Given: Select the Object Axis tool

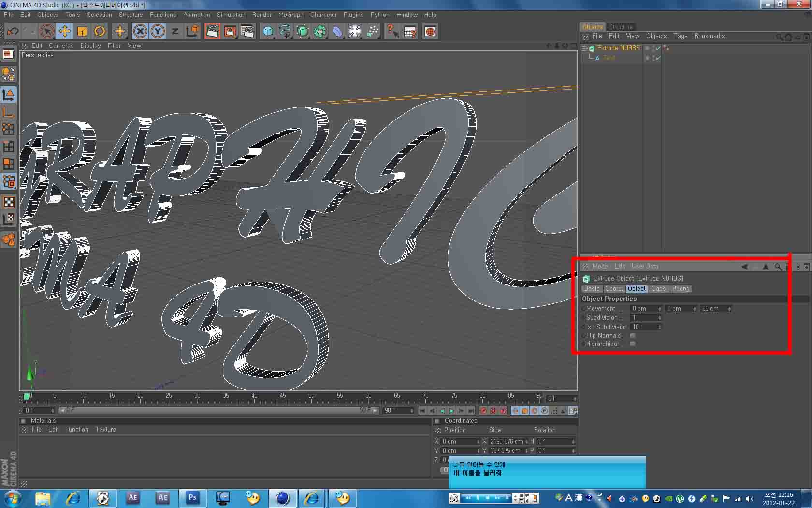Looking at the screenshot, I should tap(9, 112).
